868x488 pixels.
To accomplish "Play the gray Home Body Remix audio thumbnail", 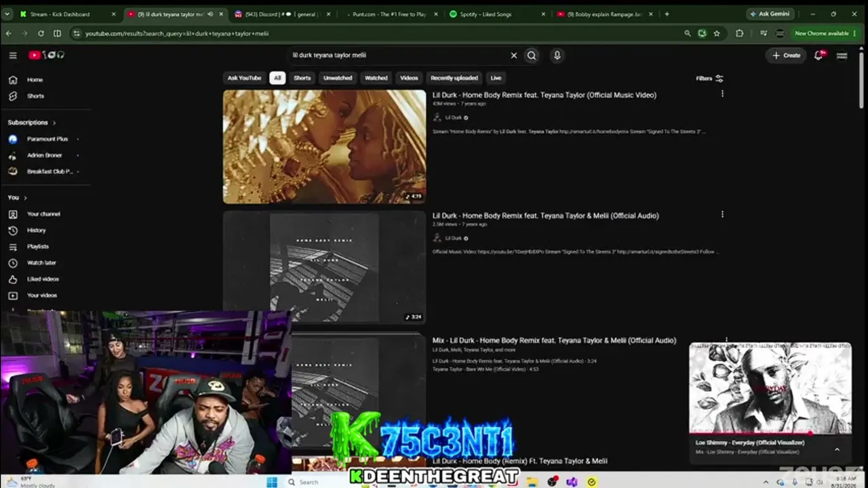I will 325,267.
